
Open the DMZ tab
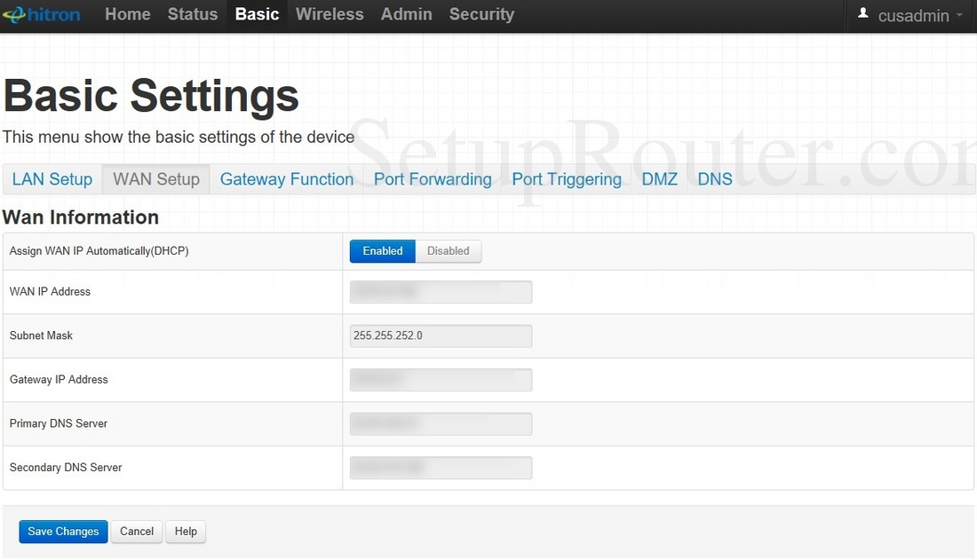point(660,179)
